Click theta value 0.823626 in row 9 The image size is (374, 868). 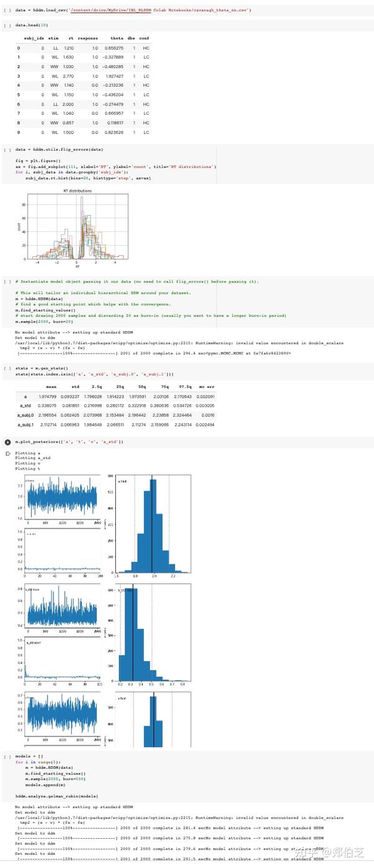pos(113,132)
